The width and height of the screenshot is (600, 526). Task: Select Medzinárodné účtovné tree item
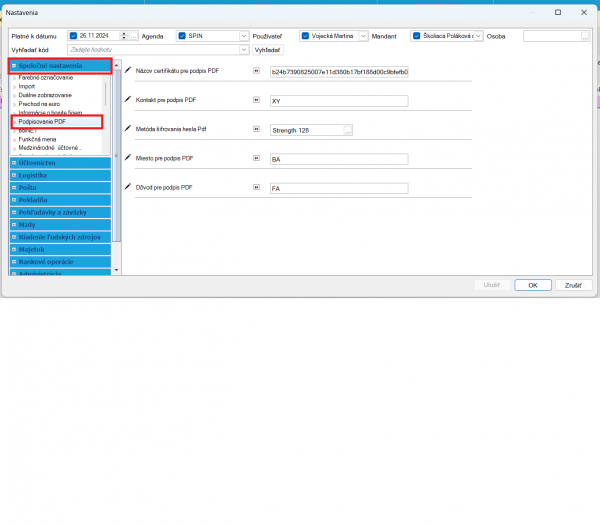pyautogui.click(x=50, y=148)
